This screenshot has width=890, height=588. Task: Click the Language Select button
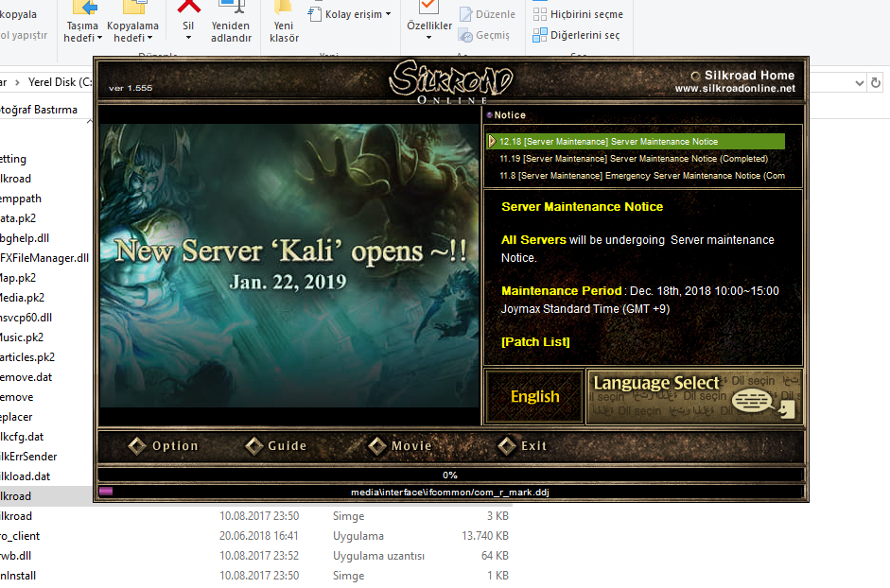point(694,397)
